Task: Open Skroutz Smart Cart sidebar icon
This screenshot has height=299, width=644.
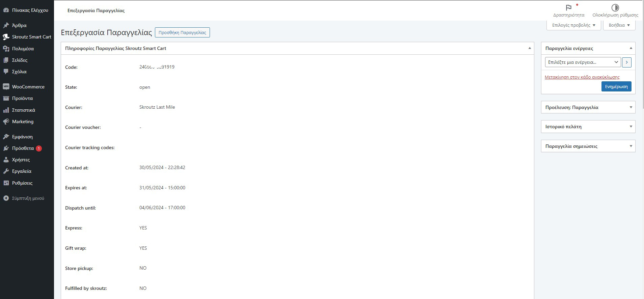Action: coord(6,37)
